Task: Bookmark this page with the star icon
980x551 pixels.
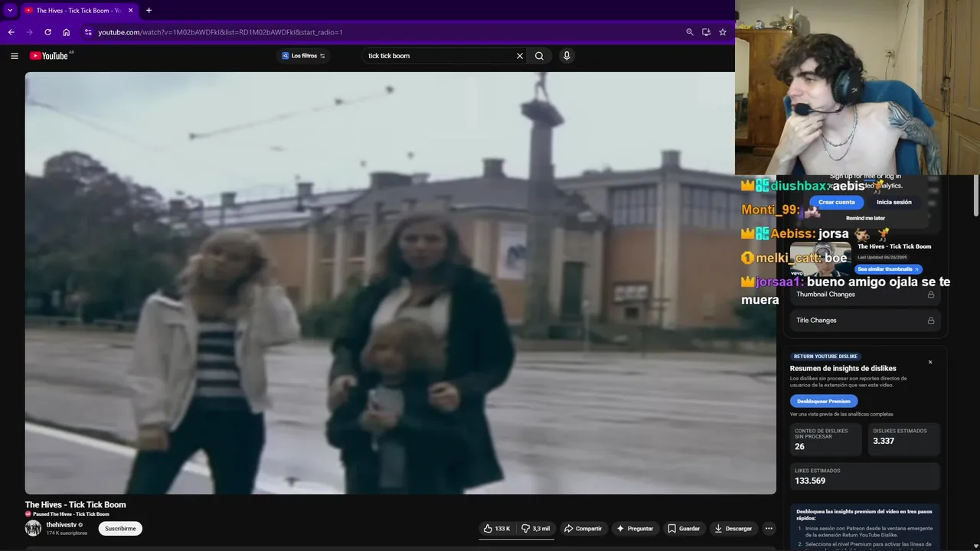Action: pyautogui.click(x=722, y=32)
